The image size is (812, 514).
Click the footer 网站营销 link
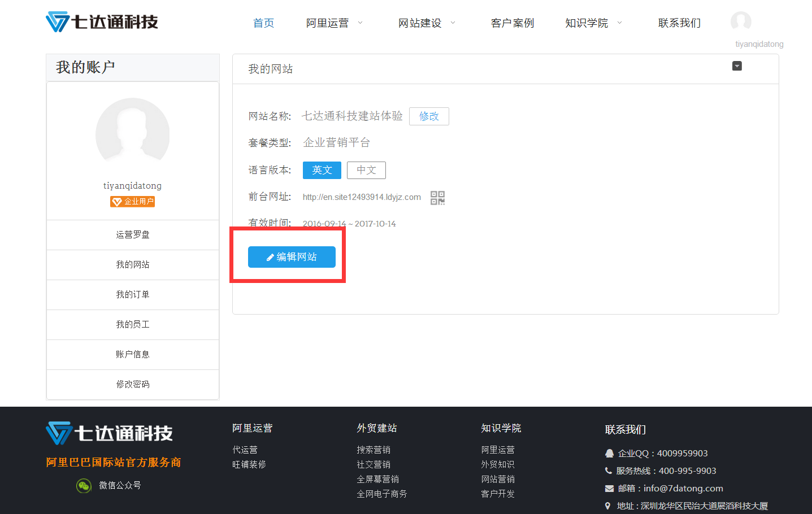point(498,480)
